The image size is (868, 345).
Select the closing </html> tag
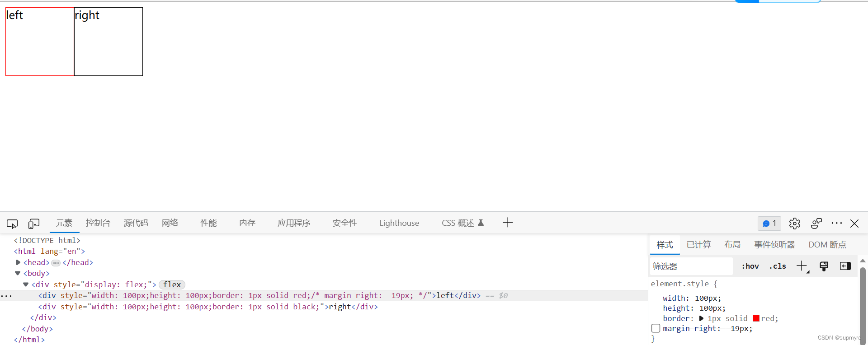tap(29, 340)
